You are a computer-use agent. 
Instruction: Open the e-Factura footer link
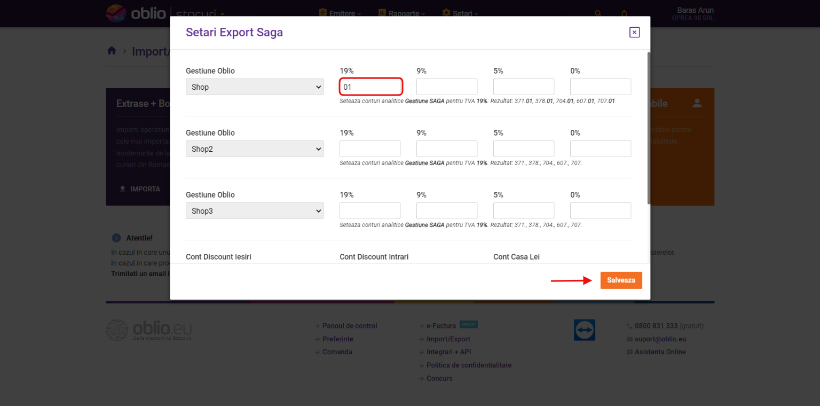coord(441,325)
